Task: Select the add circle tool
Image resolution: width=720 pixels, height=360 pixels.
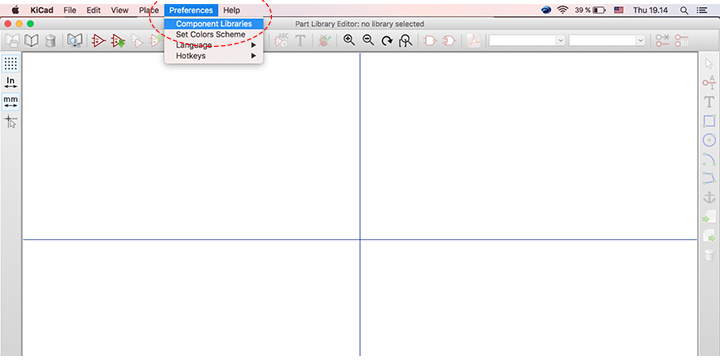Action: (x=709, y=140)
